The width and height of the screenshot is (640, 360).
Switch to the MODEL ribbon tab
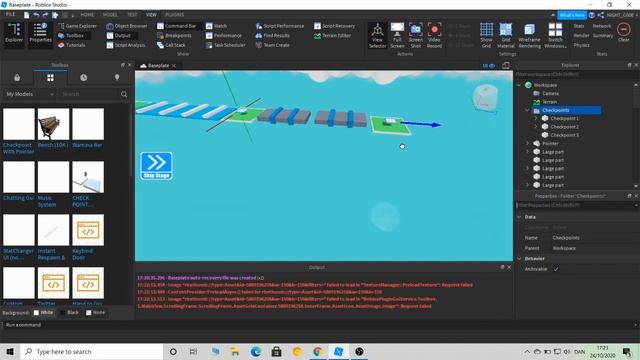click(110, 15)
